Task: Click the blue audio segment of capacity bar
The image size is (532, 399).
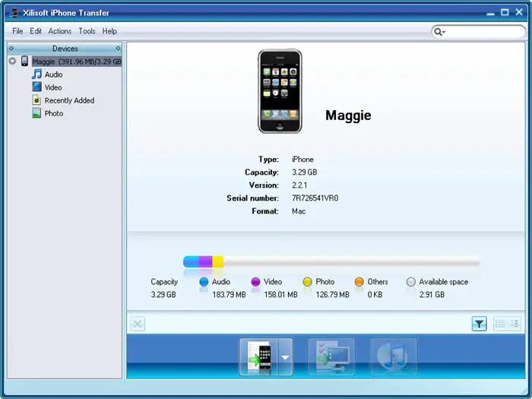Action: (x=192, y=261)
